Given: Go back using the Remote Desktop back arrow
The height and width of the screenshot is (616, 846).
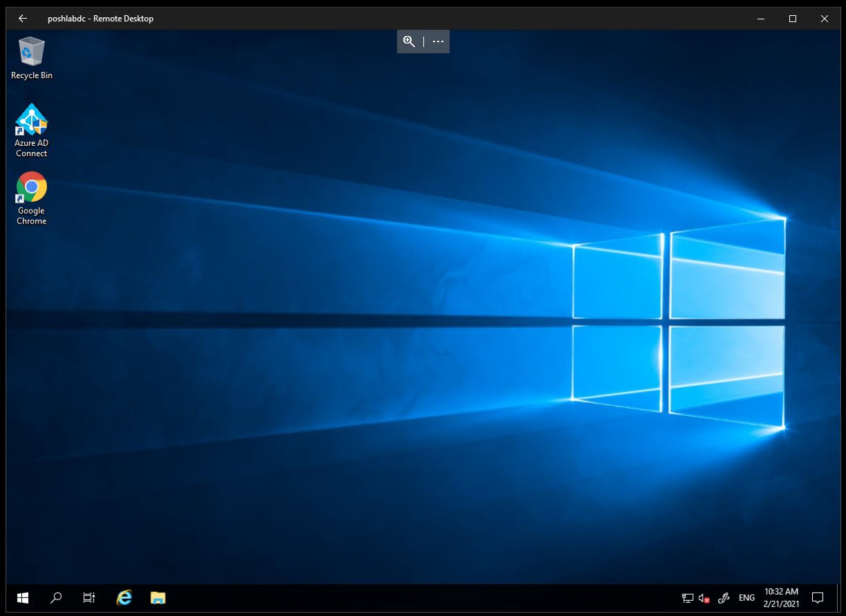Looking at the screenshot, I should click(22, 19).
